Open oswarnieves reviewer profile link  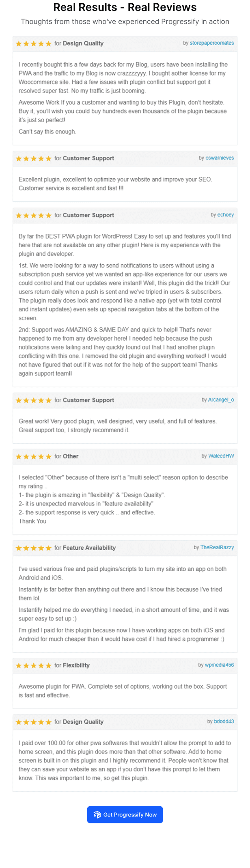coord(220,158)
